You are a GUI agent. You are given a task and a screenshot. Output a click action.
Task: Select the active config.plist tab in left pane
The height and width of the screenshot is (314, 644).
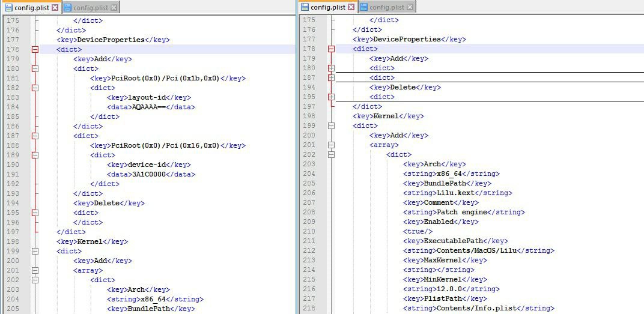pos(32,7)
